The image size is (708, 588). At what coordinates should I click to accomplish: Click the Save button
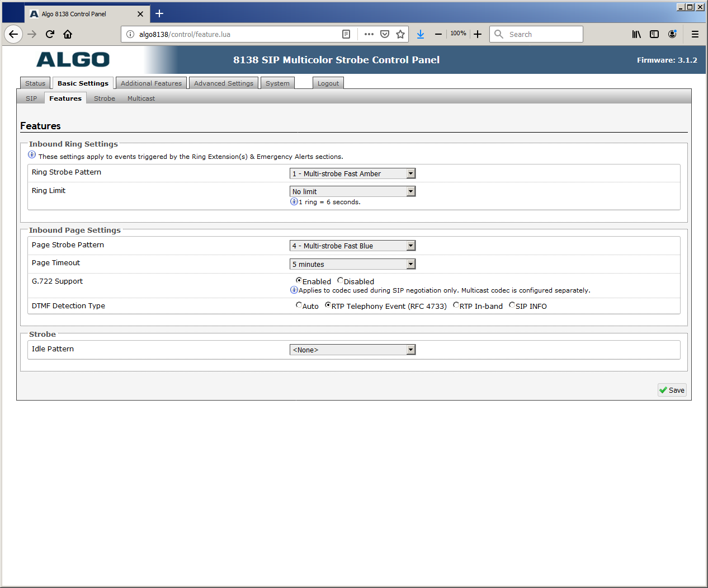click(x=672, y=390)
